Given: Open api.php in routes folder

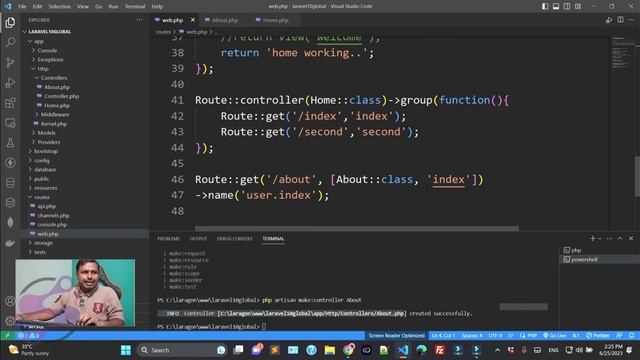Looking at the screenshot, I should tap(47, 206).
